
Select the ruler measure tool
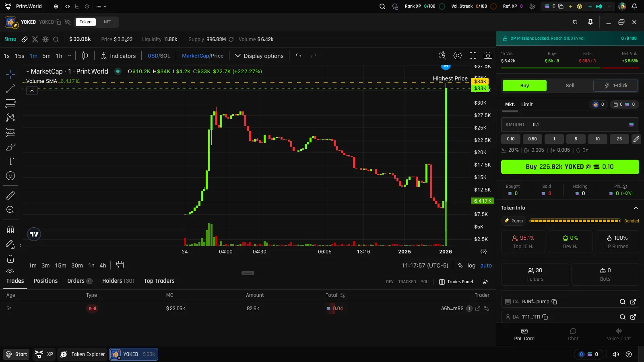tap(10, 195)
